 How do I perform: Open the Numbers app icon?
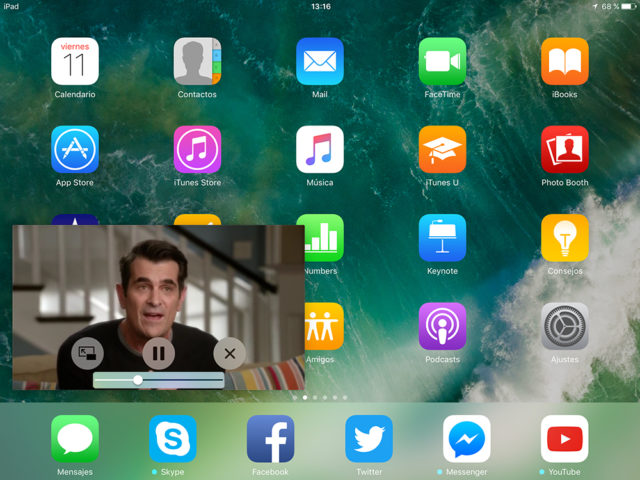pyautogui.click(x=324, y=238)
